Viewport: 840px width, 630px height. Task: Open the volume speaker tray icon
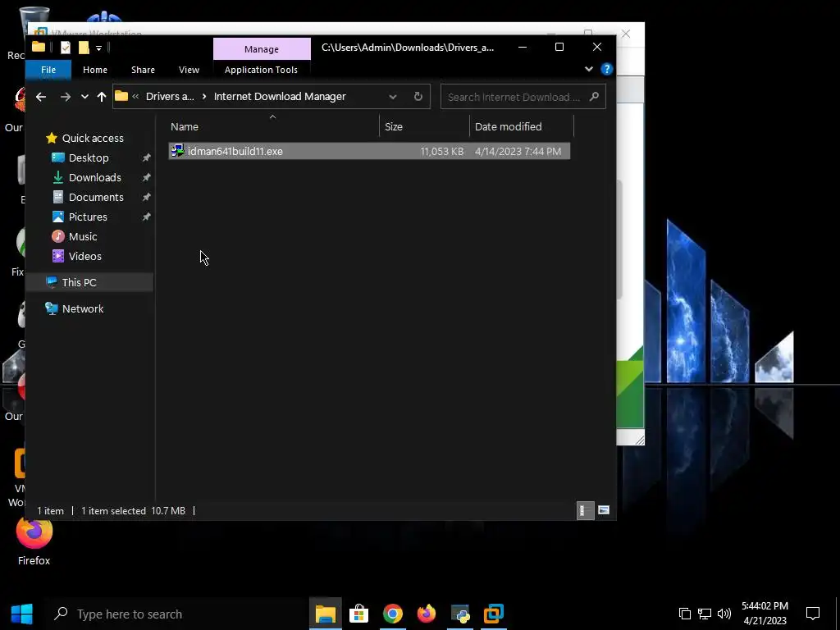(x=724, y=614)
